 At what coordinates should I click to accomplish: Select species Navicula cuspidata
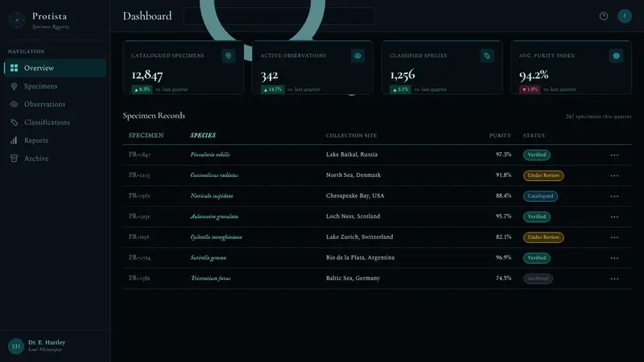212,195
